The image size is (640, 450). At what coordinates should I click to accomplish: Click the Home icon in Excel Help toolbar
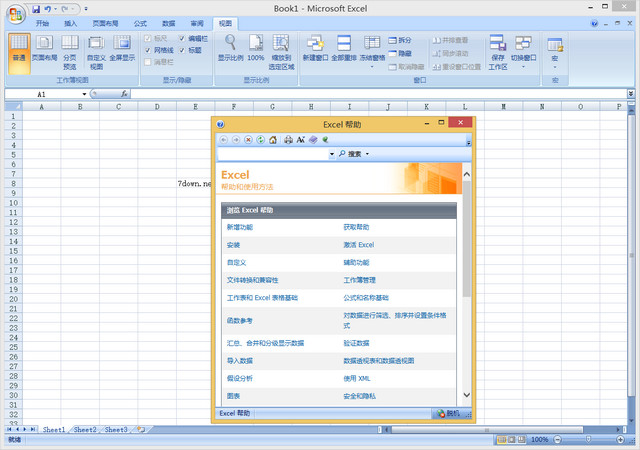coord(273,140)
